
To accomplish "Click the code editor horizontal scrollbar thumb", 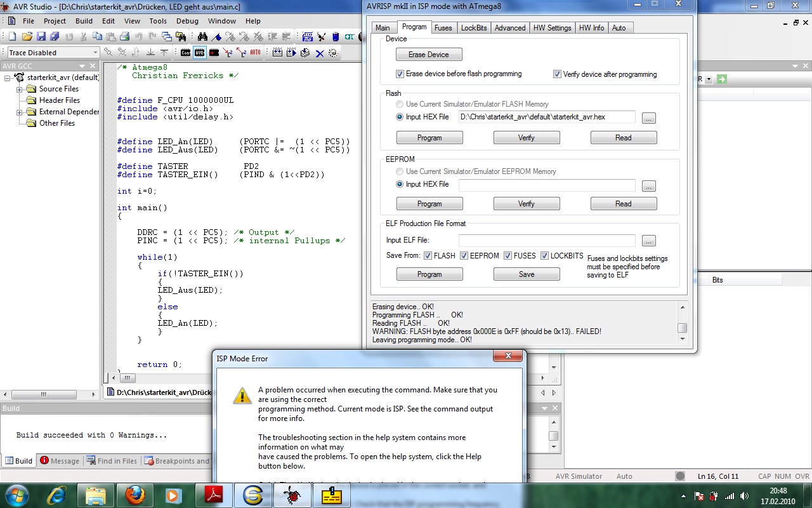I will click(128, 378).
